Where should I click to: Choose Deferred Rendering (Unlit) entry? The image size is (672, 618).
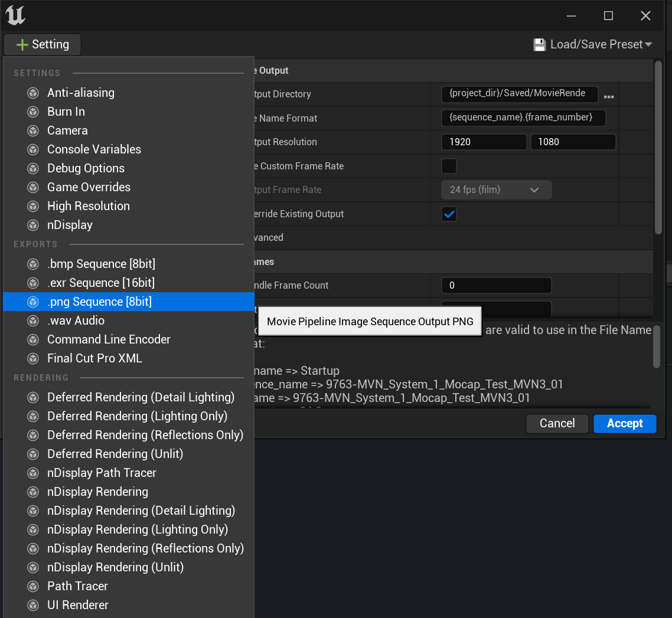[129, 454]
